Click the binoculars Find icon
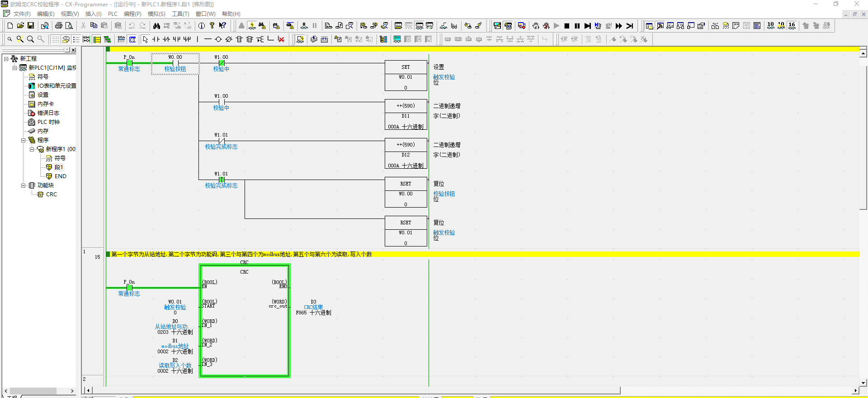This screenshot has width=868, height=398. (156, 26)
